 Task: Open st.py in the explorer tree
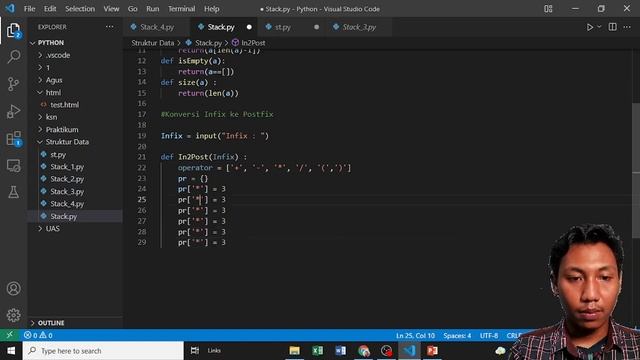coord(58,155)
